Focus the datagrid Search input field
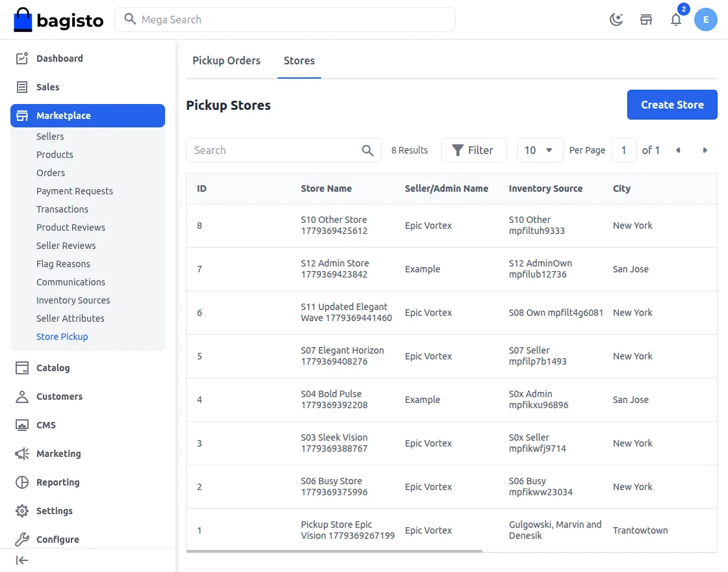 click(x=283, y=150)
